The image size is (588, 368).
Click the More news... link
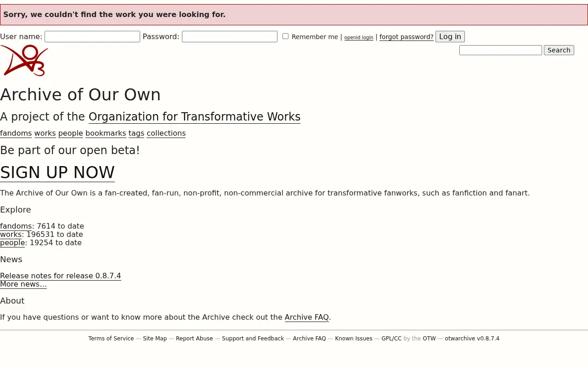[x=23, y=284]
